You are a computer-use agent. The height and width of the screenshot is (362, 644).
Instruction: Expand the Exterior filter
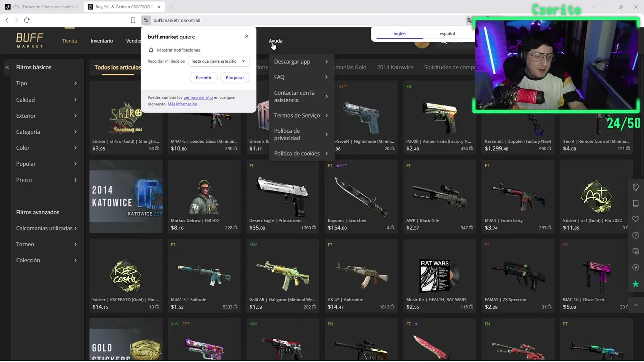pos(47,116)
